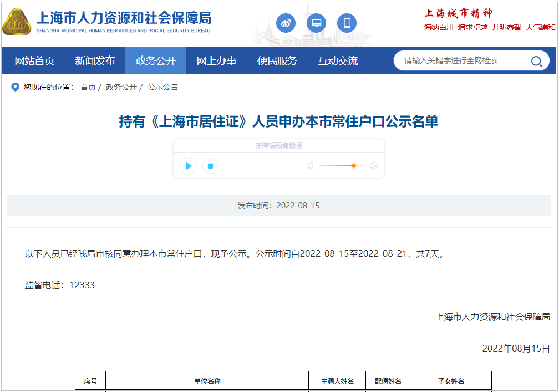Open the mobile phone version icon
Screen dimensions: 559x392
(x=347, y=23)
